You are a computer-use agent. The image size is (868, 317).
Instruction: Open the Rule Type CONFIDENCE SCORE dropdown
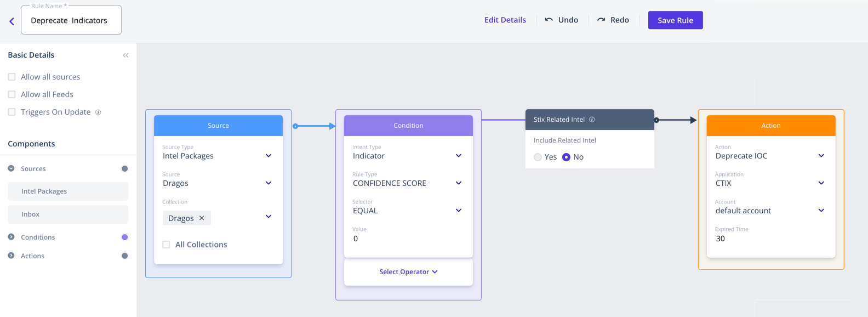point(458,183)
